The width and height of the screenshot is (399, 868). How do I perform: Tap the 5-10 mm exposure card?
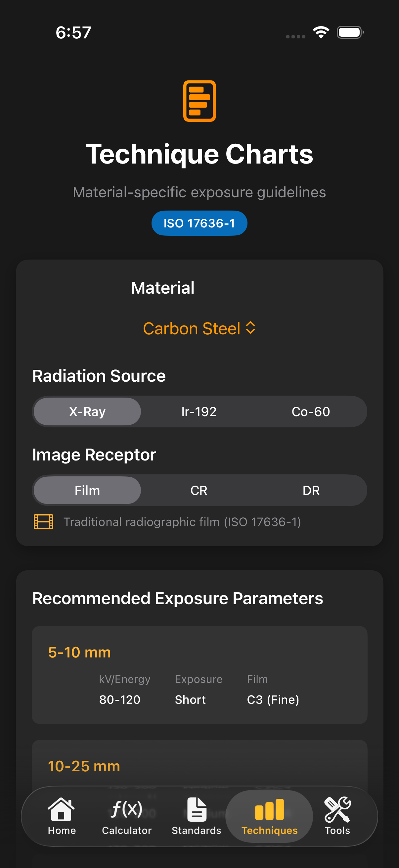tap(199, 675)
